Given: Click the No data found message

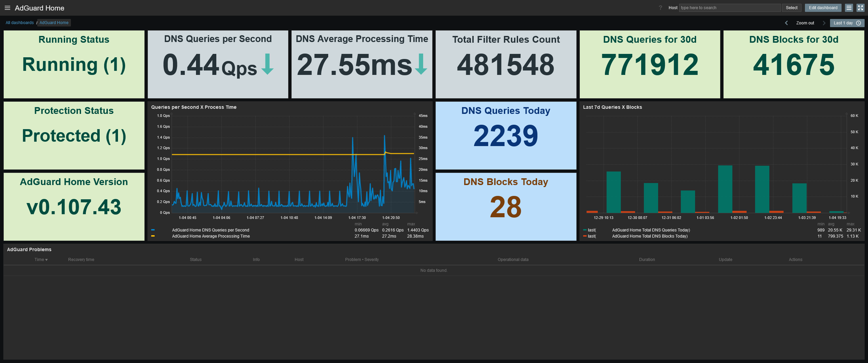Looking at the screenshot, I should (434, 270).
